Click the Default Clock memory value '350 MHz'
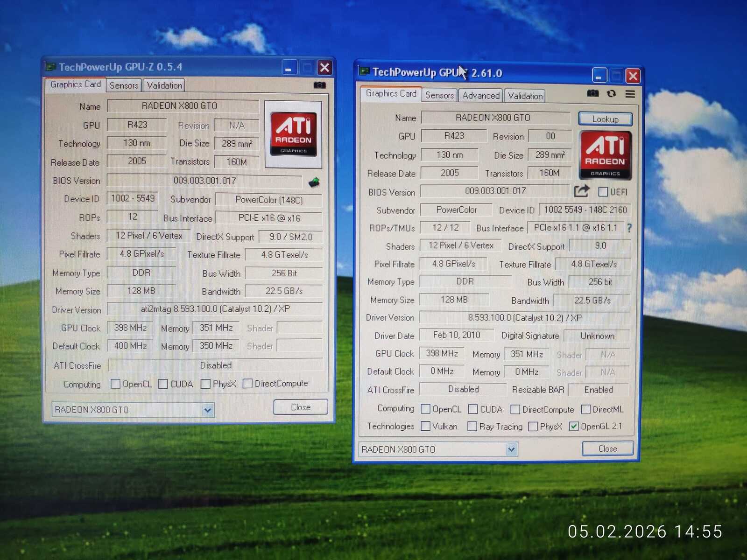Image resolution: width=747 pixels, height=560 pixels. pyautogui.click(x=216, y=346)
